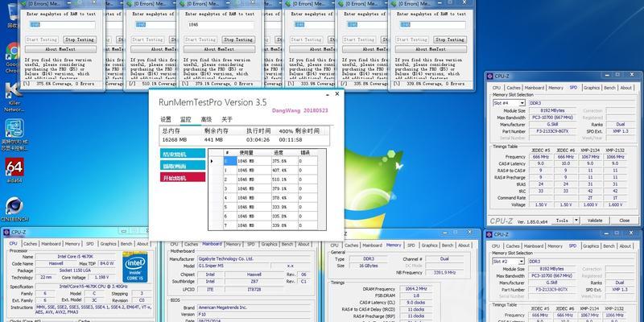Open the Google Chrome desktop icon

point(13,56)
